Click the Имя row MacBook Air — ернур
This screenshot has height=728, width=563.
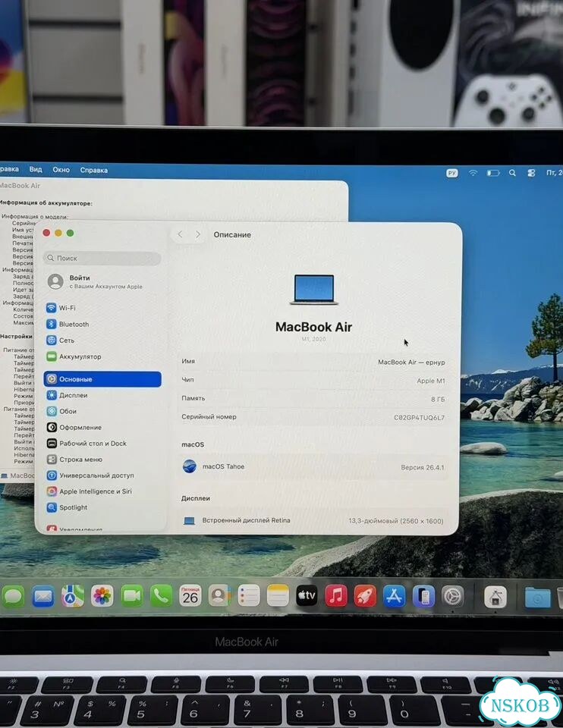point(313,362)
